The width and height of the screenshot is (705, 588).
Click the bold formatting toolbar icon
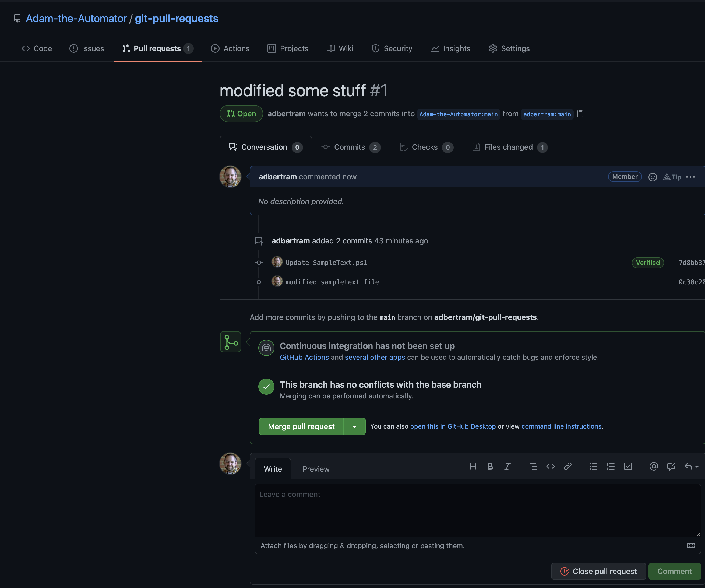point(489,465)
